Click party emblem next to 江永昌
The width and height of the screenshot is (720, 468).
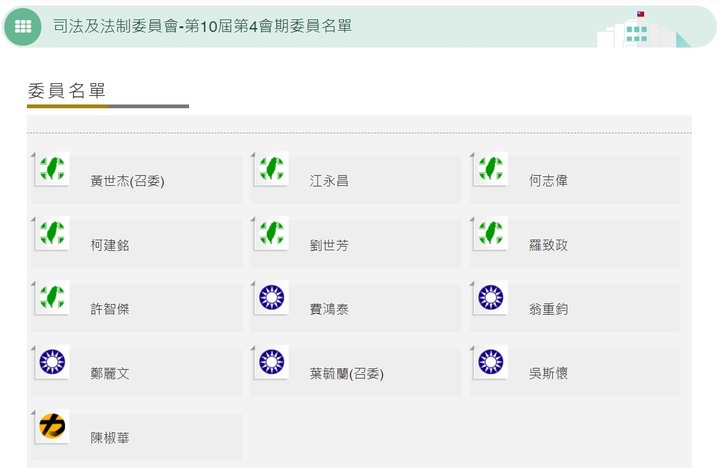(x=271, y=169)
